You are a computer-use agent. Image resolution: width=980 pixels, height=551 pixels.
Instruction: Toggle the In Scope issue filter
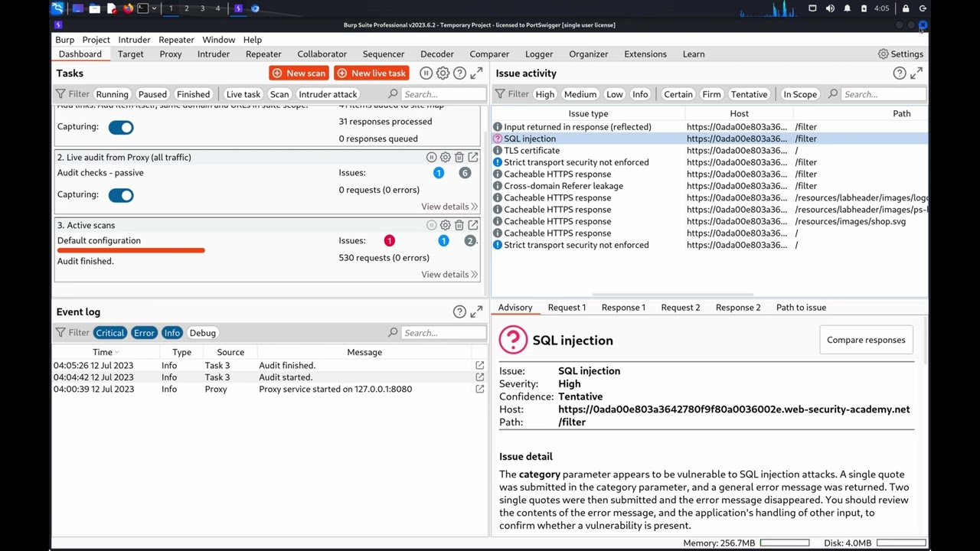point(800,94)
